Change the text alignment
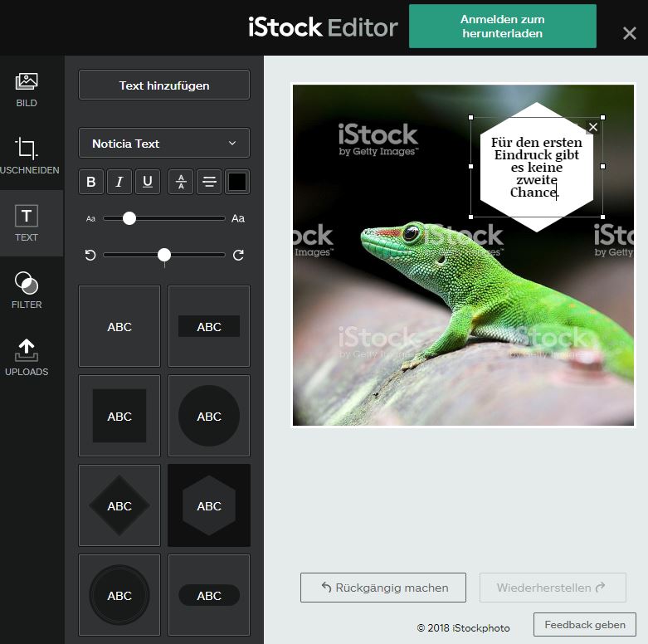Screen dimensions: 648x644 pos(209,182)
